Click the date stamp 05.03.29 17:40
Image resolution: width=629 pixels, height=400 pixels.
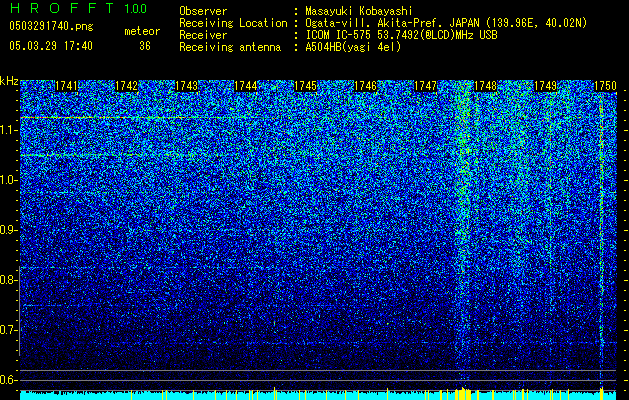pos(51,46)
